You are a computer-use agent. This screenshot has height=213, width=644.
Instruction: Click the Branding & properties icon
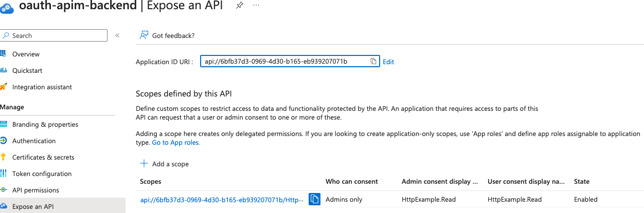[x=4, y=124]
